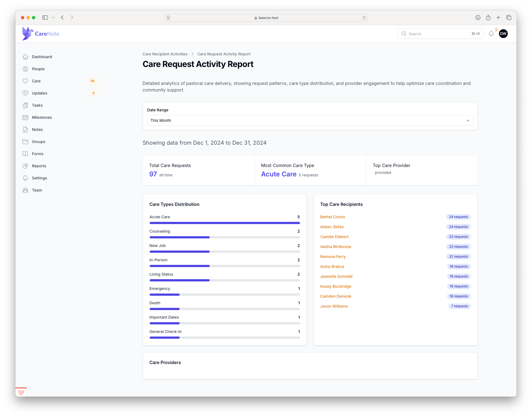The width and height of the screenshot is (532, 417).
Task: Click Camden Denesik name
Action: [336, 296]
